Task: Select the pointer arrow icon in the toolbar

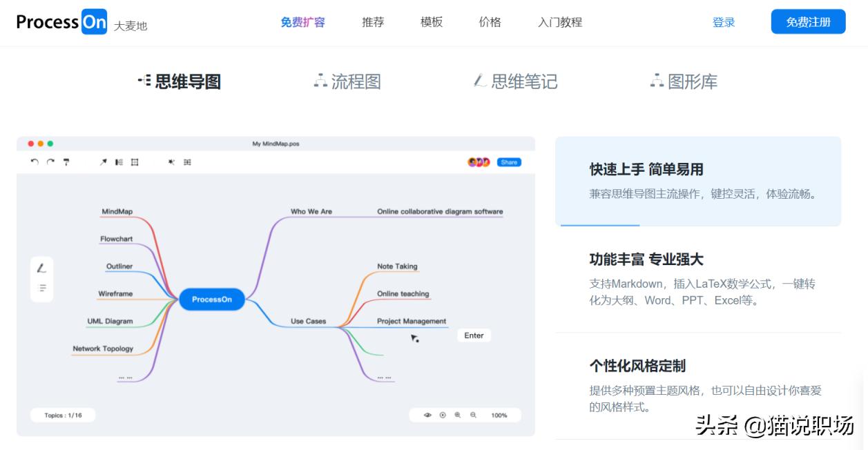Action: [x=102, y=162]
